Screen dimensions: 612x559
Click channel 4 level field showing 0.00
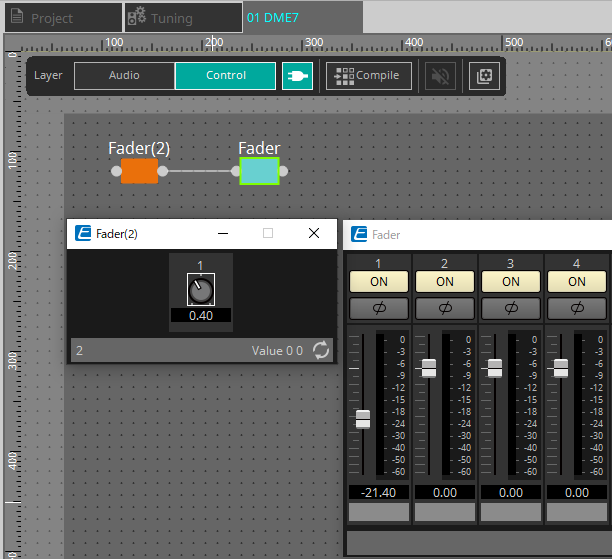pyautogui.click(x=576, y=492)
